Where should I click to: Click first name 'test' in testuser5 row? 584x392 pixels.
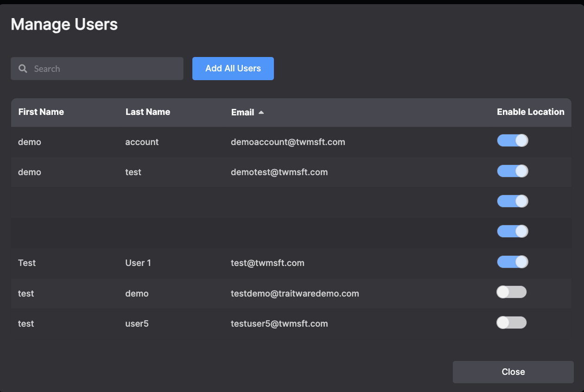pyautogui.click(x=26, y=324)
